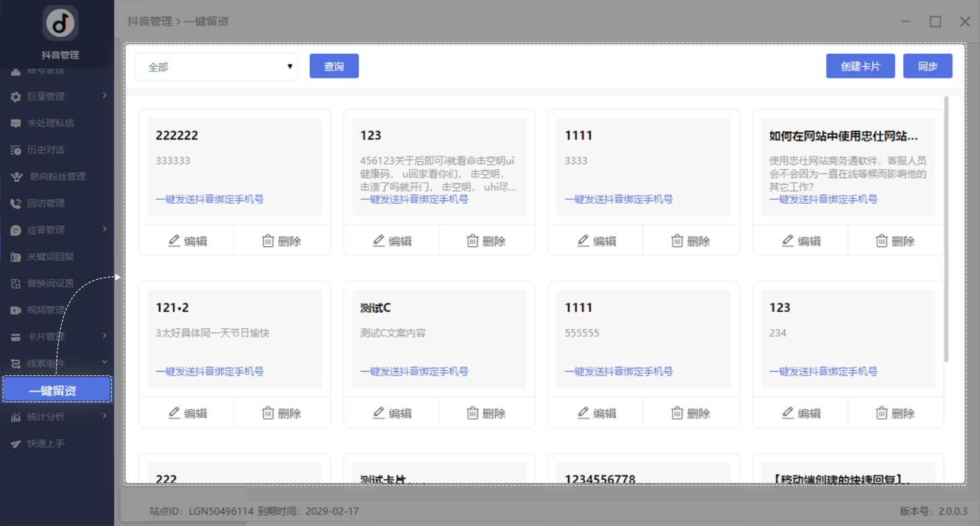Collapse the 线索组件 menu section

tap(104, 363)
